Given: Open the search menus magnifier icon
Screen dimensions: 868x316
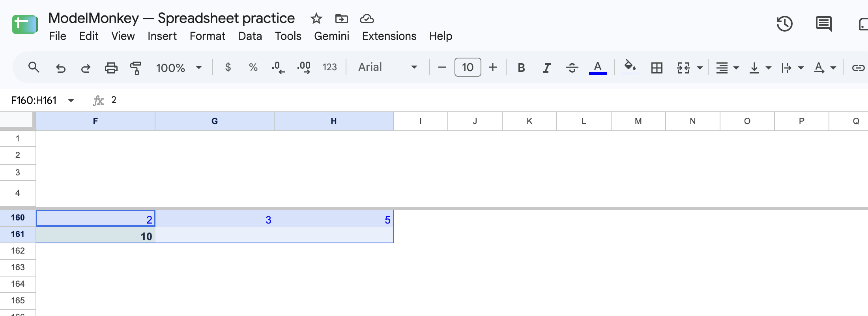Looking at the screenshot, I should (34, 68).
